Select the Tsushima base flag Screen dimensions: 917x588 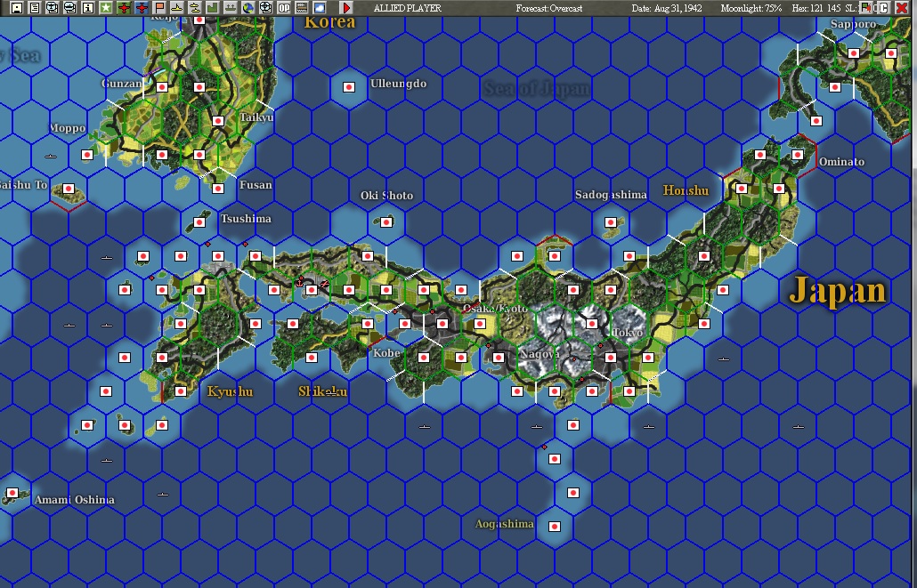[x=199, y=222]
